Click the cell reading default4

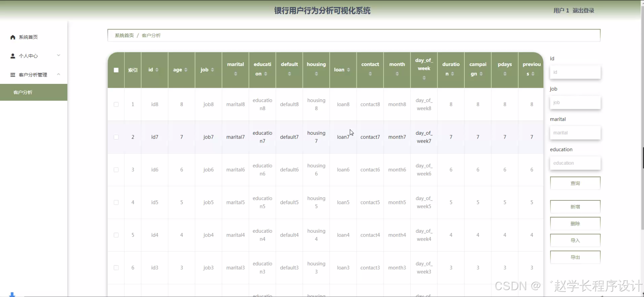289,235
